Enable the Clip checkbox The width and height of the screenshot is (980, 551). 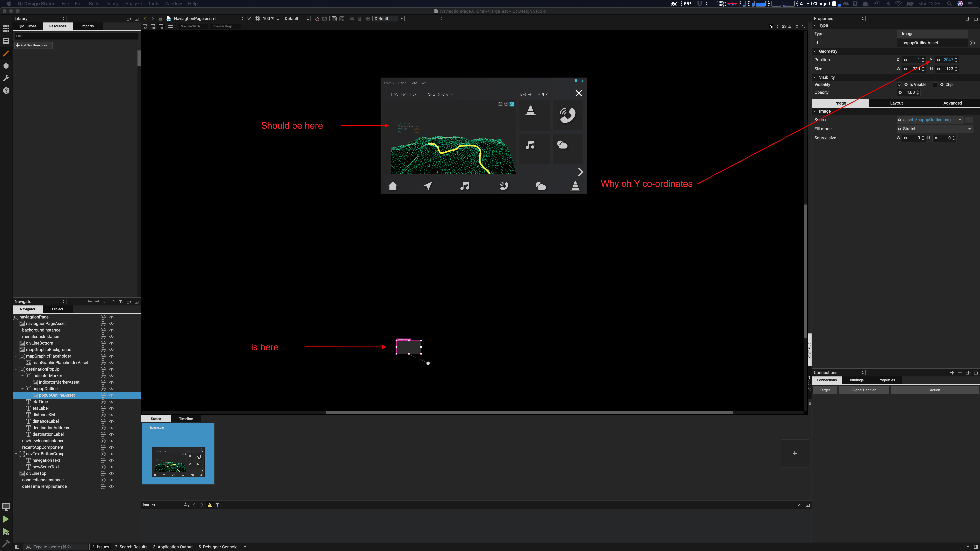click(935, 85)
